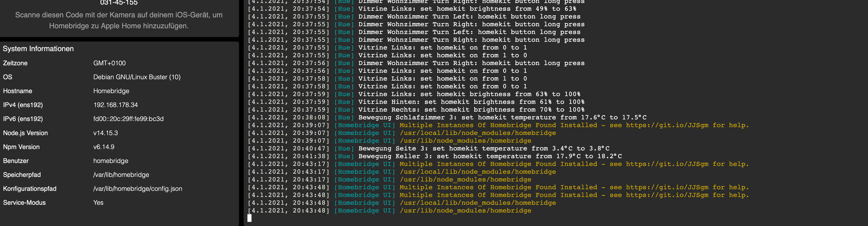The image size is (868, 226).
Task: Click the System Informationen panel heading
Action: tap(38, 49)
